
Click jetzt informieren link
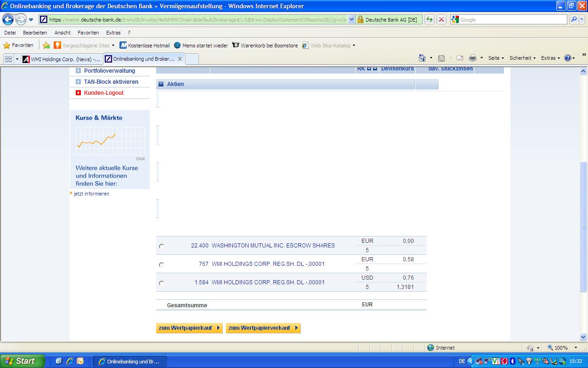[x=91, y=194]
